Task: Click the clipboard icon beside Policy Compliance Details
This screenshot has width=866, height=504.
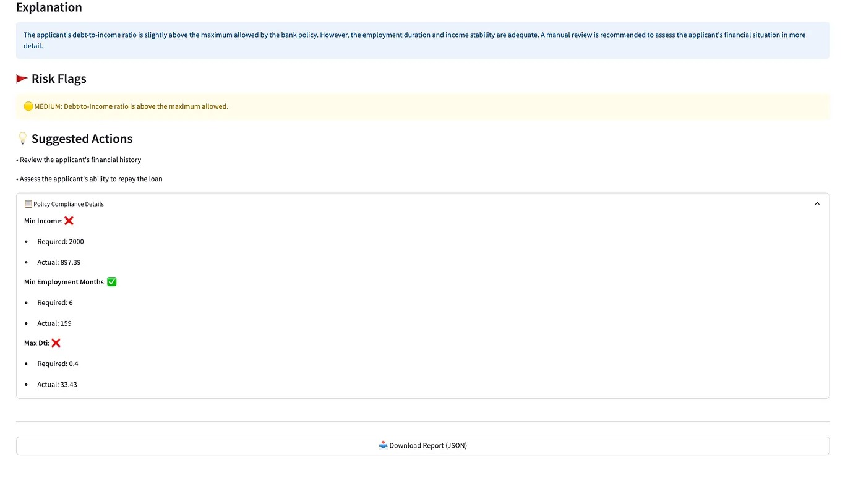Action: pos(28,204)
